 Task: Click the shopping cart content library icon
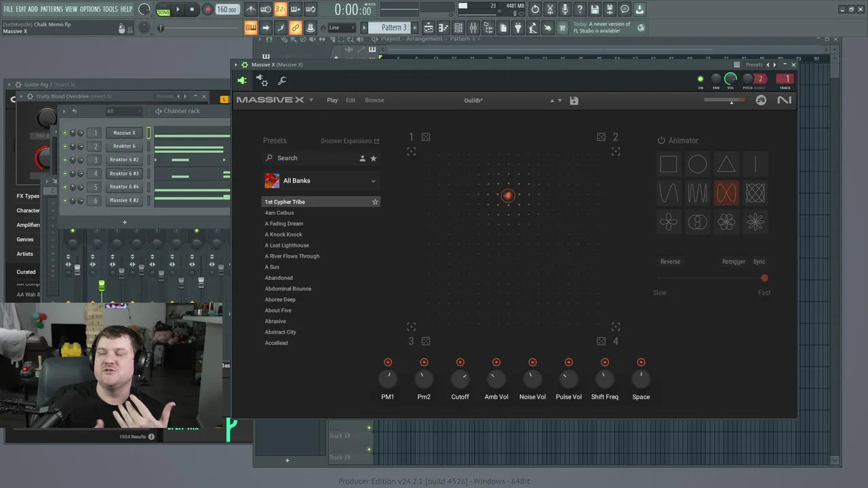[x=563, y=28]
